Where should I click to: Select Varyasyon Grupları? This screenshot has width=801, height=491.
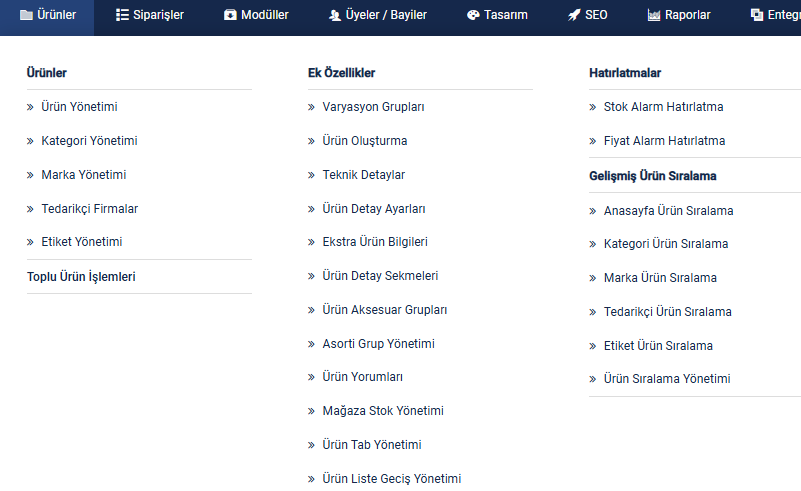click(x=373, y=107)
